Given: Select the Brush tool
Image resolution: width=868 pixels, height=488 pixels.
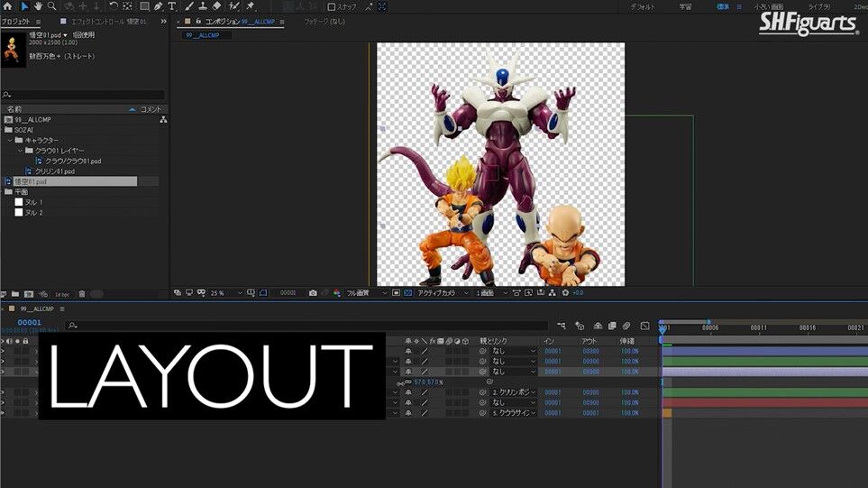Looking at the screenshot, I should point(189,6).
